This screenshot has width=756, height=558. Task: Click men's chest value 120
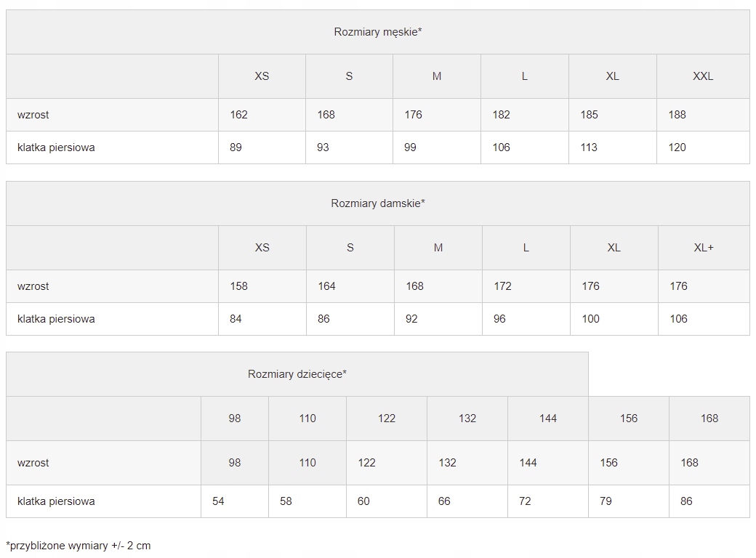[677, 147]
